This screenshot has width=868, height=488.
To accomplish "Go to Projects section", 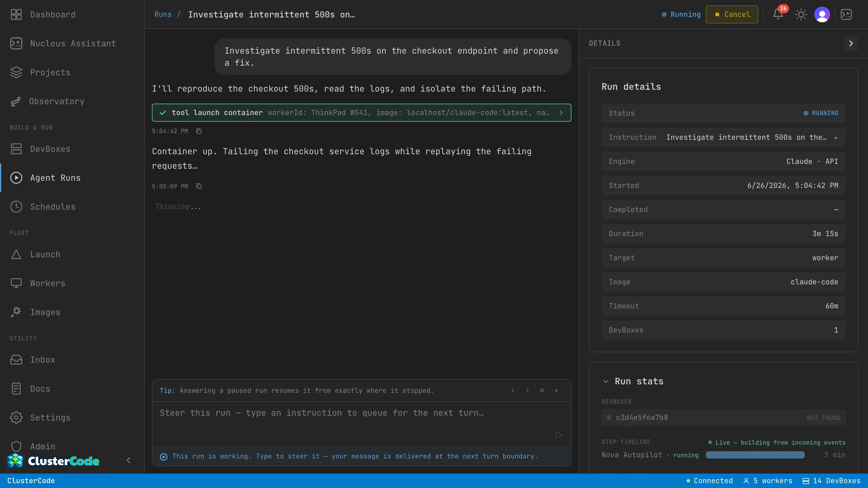I will (x=72, y=72).
